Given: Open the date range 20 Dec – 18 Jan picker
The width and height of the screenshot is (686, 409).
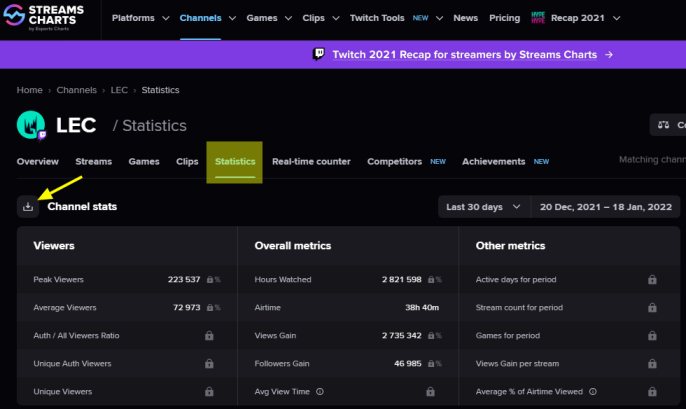Looking at the screenshot, I should pos(606,207).
